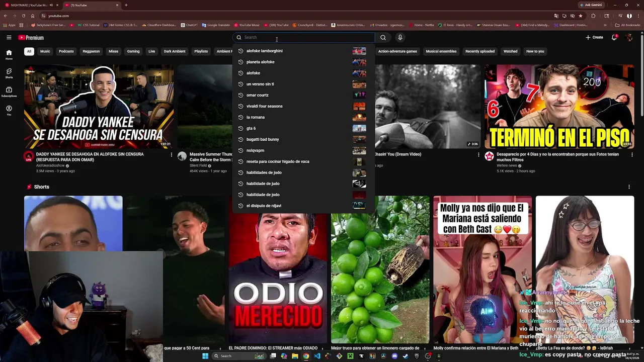
Task: Select the Watched chip
Action: tap(510, 51)
